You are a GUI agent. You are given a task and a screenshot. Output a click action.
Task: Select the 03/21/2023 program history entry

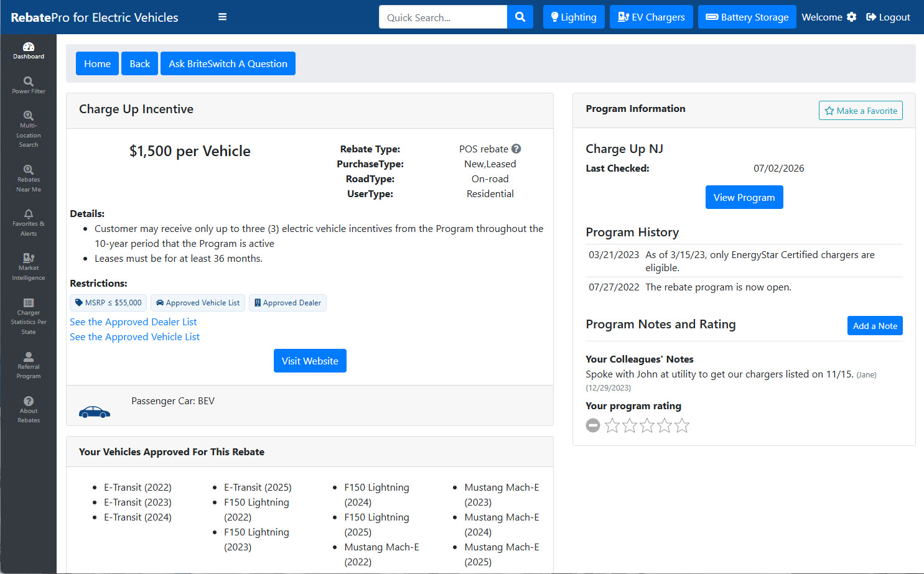pos(744,261)
